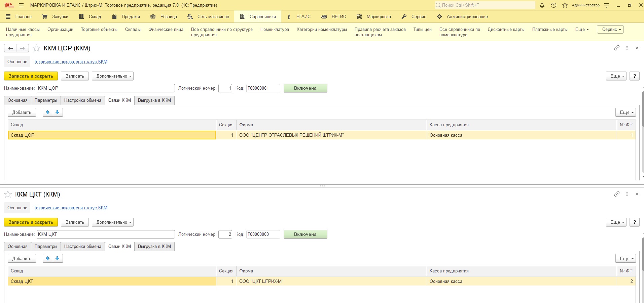Select Склад ЦКТ table cell
Screen dimensions: 644x303
click(x=112, y=282)
